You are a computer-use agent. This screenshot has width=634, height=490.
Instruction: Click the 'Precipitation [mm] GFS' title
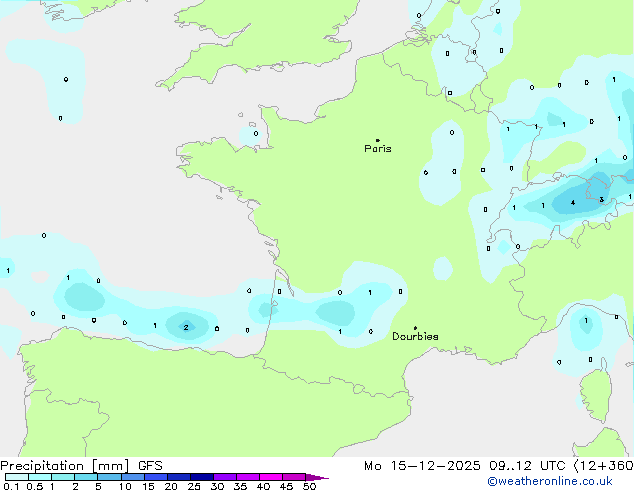coord(81,466)
